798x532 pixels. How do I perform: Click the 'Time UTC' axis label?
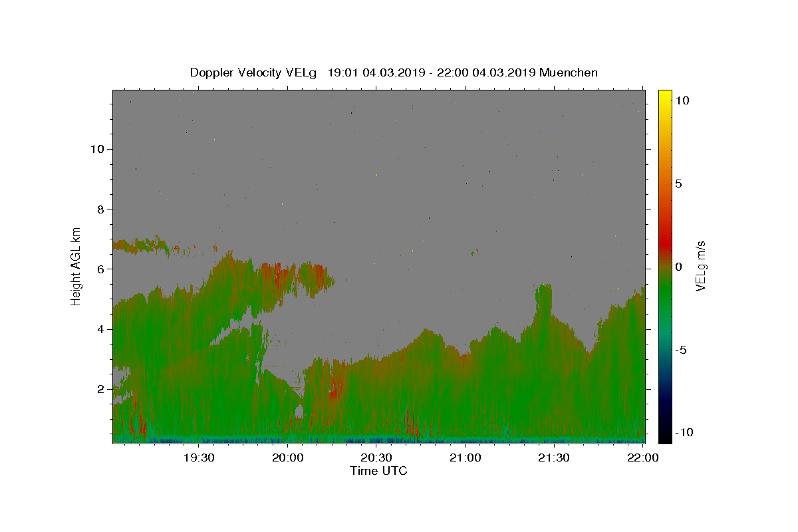378,471
